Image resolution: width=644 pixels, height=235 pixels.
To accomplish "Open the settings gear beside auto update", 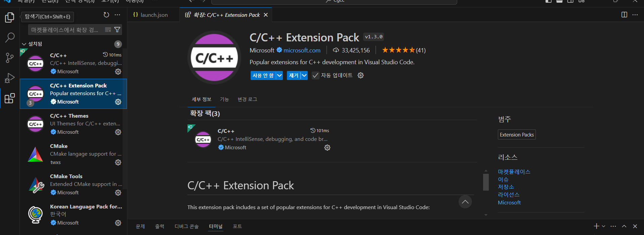I will tap(361, 75).
